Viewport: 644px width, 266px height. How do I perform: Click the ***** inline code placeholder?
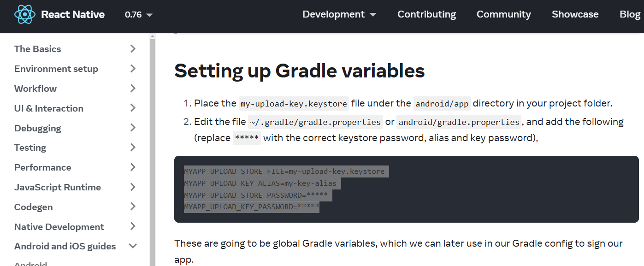coord(247,138)
